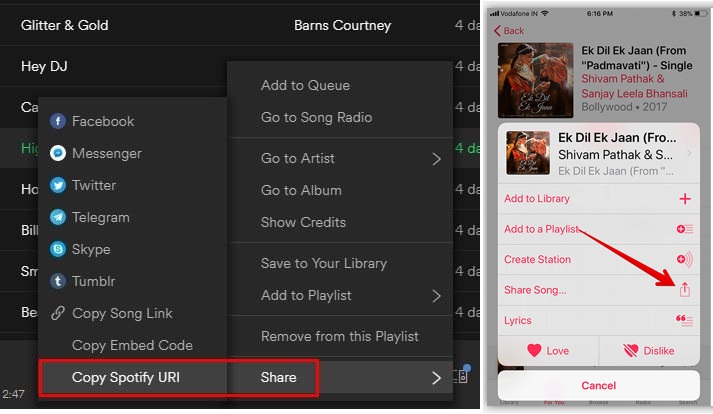The image size is (713, 414).
Task: Click the Telegram paper-plane icon
Action: click(58, 217)
